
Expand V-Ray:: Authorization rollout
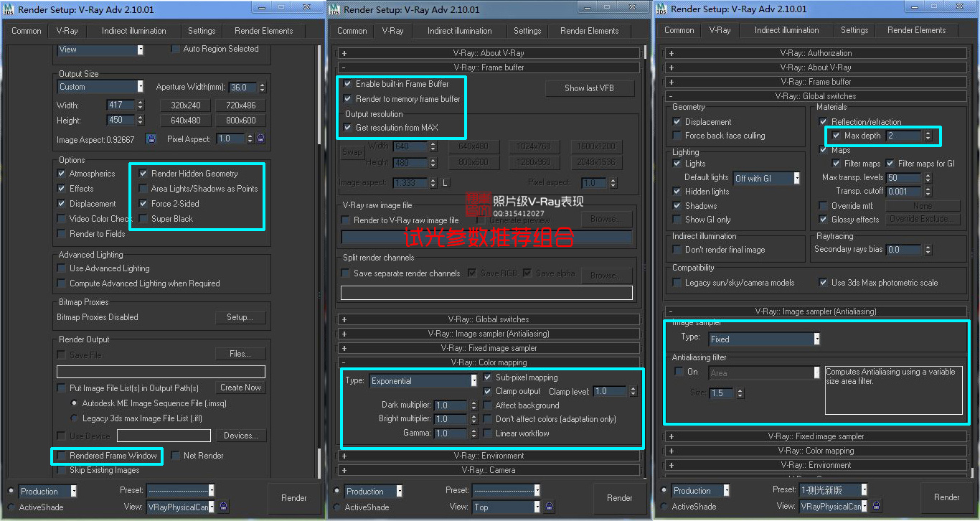(816, 53)
